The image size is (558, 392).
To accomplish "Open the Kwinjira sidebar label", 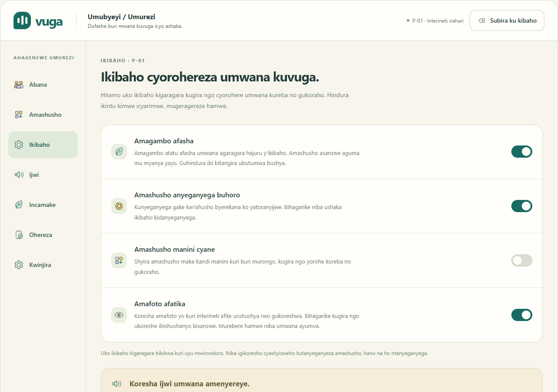I will point(40,265).
